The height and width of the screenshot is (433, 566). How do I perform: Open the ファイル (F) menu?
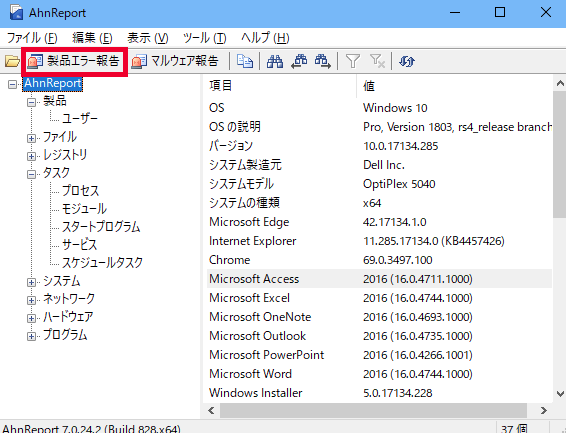point(32,38)
